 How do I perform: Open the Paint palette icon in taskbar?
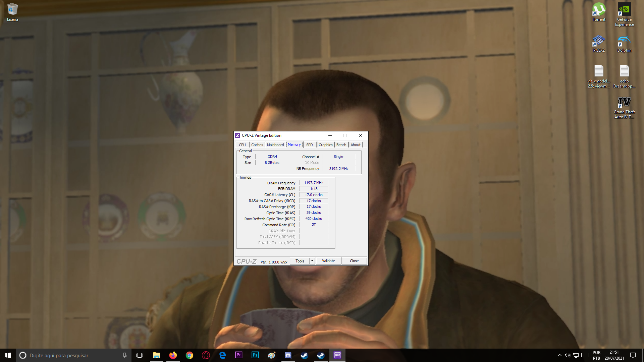click(x=271, y=355)
